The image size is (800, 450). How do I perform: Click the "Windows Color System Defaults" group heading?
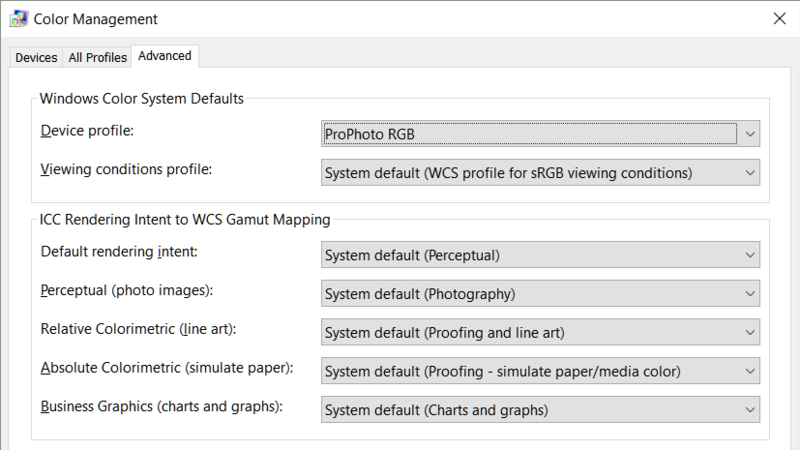point(141,98)
